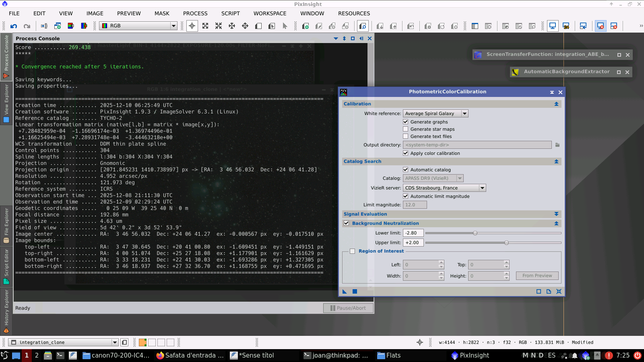Image resolution: width=644 pixels, height=362 pixels.
Task: Enable the Generate star maps checkbox
Action: [406, 129]
